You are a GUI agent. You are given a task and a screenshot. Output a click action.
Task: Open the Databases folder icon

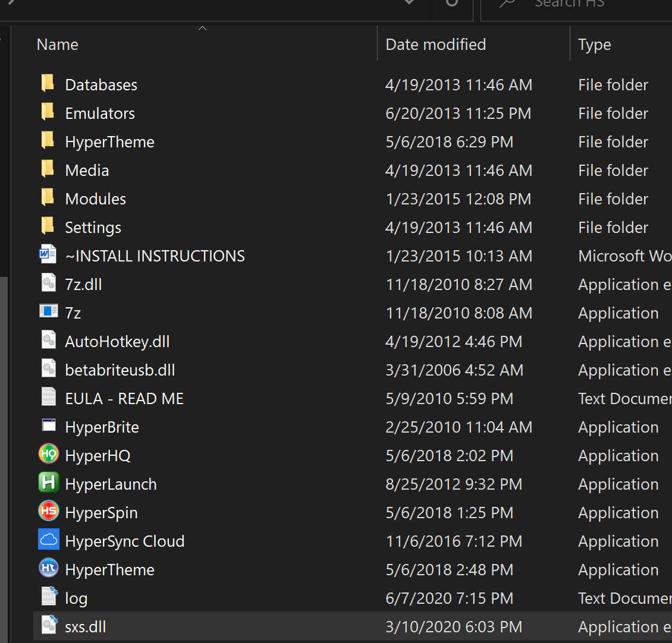48,83
